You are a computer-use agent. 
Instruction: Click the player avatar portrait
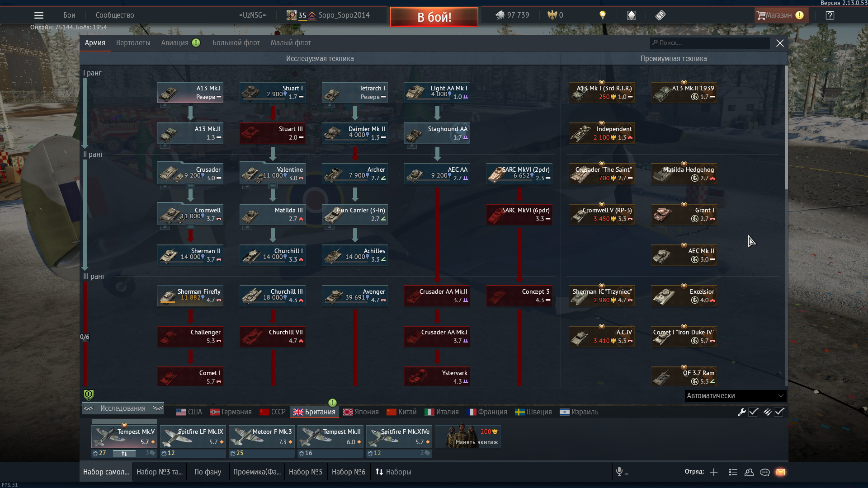(292, 15)
